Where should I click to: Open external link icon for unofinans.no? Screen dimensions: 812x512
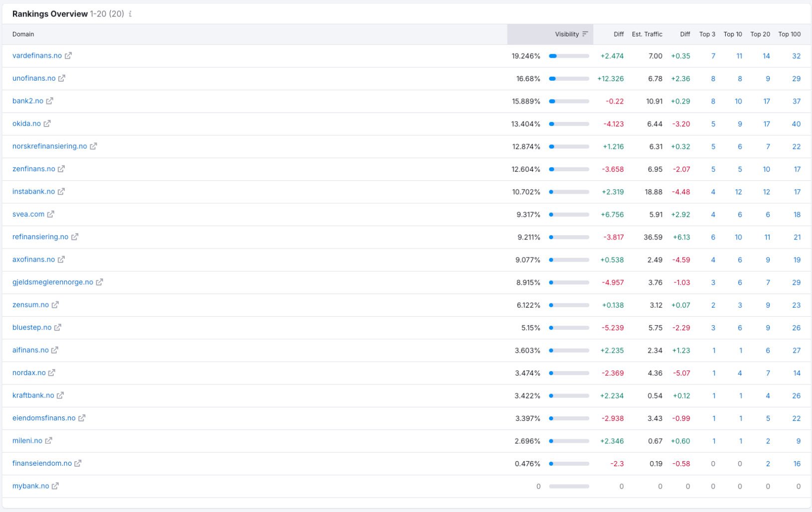click(x=62, y=78)
